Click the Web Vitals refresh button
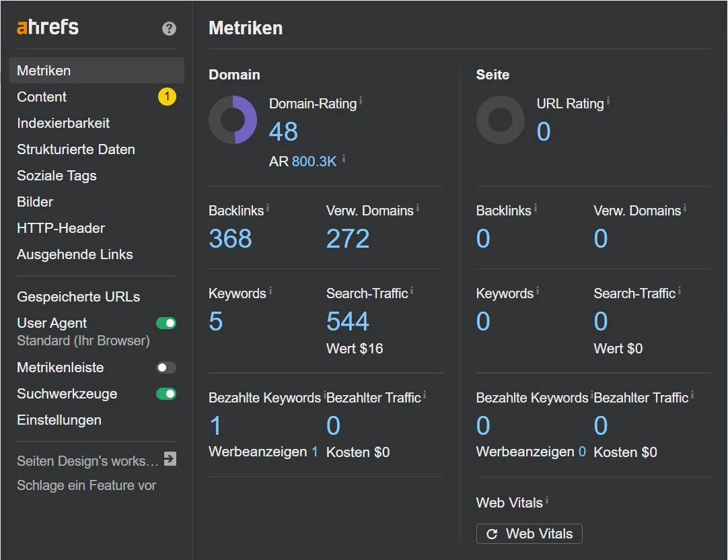 point(530,534)
